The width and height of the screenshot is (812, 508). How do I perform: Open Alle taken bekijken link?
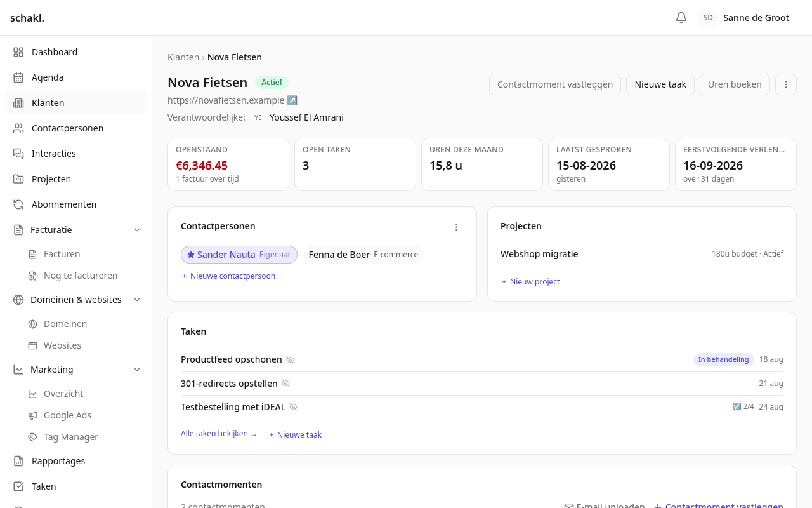219,434
